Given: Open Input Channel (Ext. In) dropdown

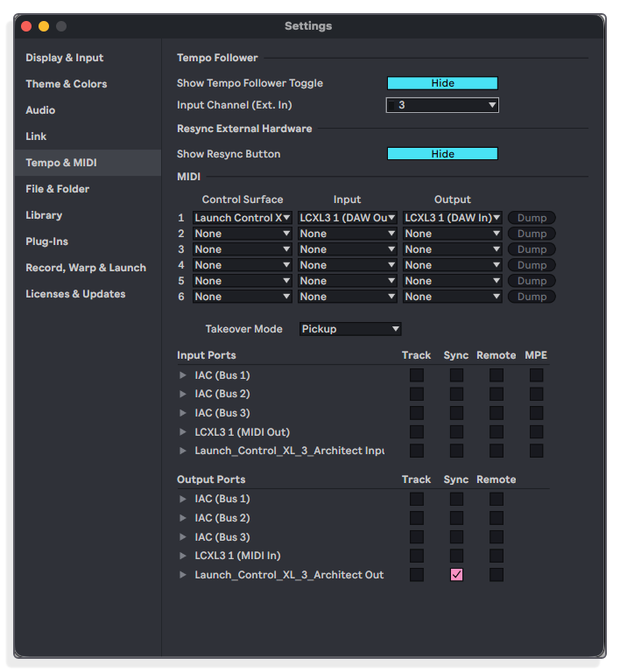Looking at the screenshot, I should point(442,105).
